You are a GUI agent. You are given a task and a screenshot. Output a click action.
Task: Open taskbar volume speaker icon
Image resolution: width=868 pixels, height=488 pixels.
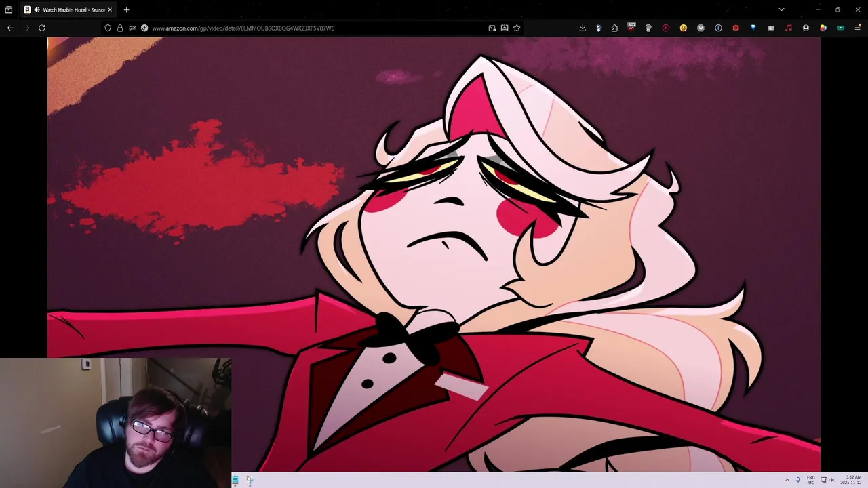pyautogui.click(x=832, y=480)
